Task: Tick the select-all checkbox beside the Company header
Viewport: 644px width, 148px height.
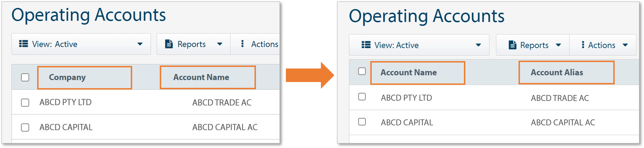Action: [x=25, y=77]
